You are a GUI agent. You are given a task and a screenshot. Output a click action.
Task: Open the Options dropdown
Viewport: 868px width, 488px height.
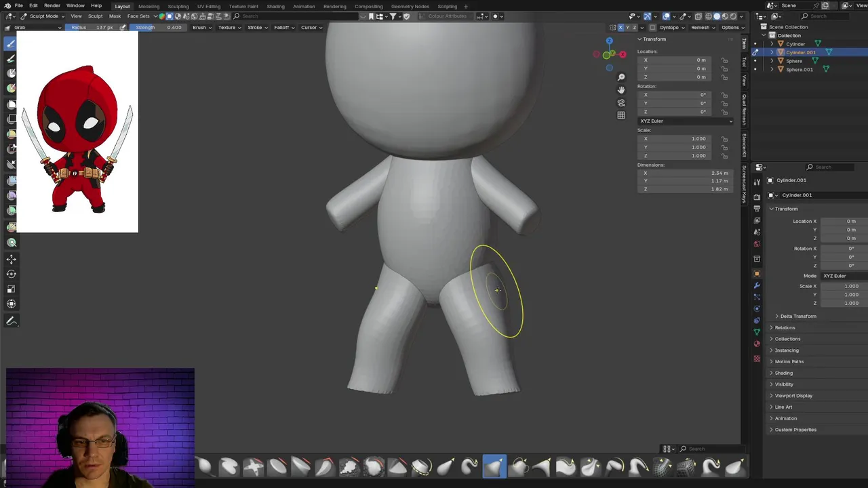732,27
